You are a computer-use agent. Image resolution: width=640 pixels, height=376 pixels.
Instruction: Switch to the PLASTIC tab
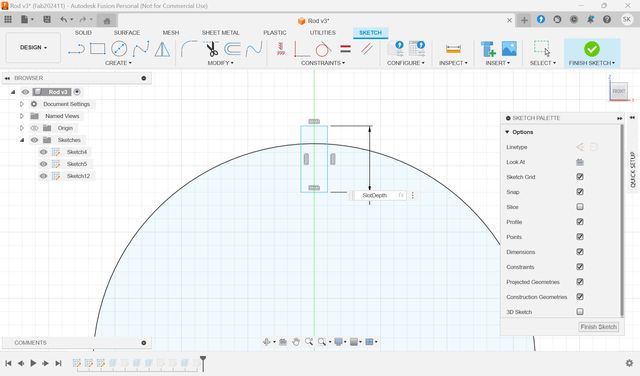(275, 33)
